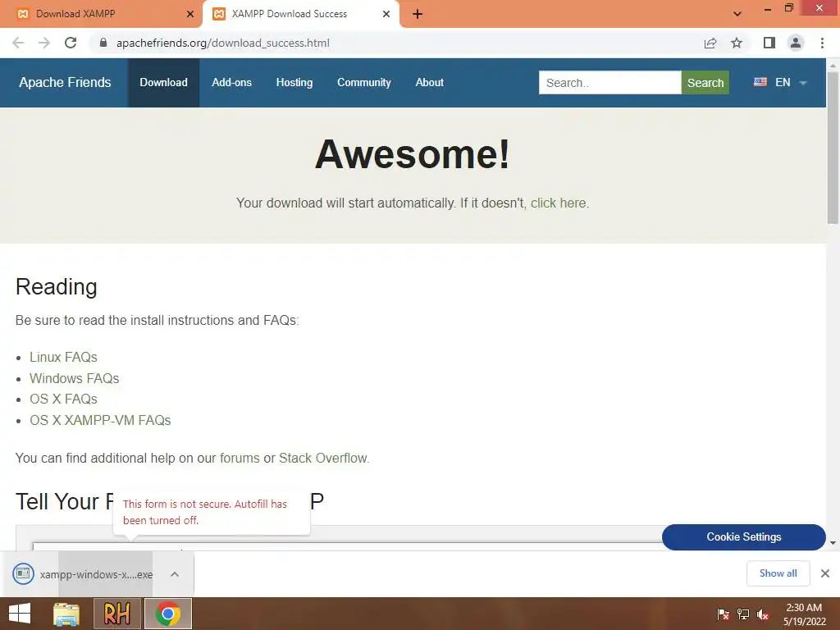The width and height of the screenshot is (840, 630).
Task: Click the browser forward arrow
Action: (x=44, y=43)
